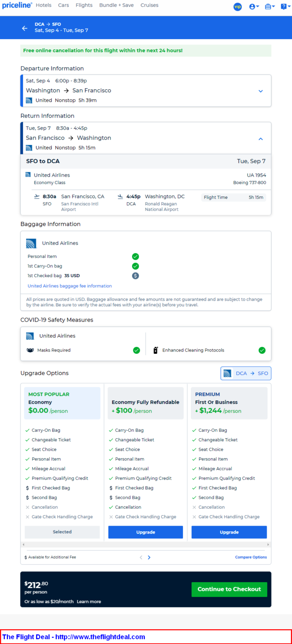Open the Flights menu item
Viewport: 292px width, 644px height.
pos(84,5)
